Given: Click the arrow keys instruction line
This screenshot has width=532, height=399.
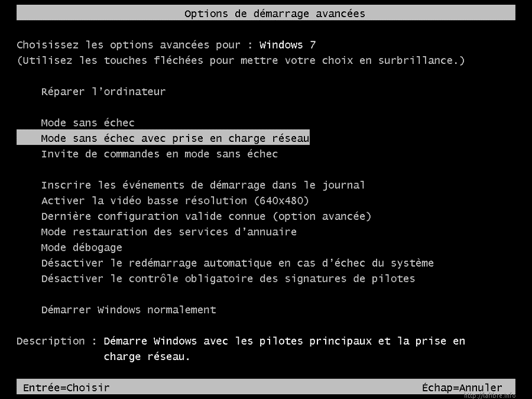Looking at the screenshot, I should (x=241, y=60).
